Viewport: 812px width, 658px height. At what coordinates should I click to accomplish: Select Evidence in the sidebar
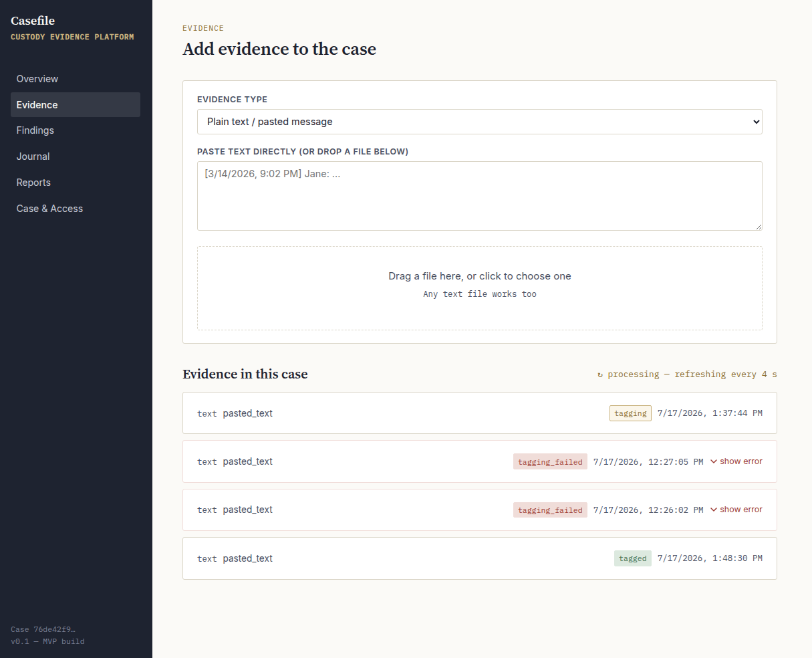76,105
